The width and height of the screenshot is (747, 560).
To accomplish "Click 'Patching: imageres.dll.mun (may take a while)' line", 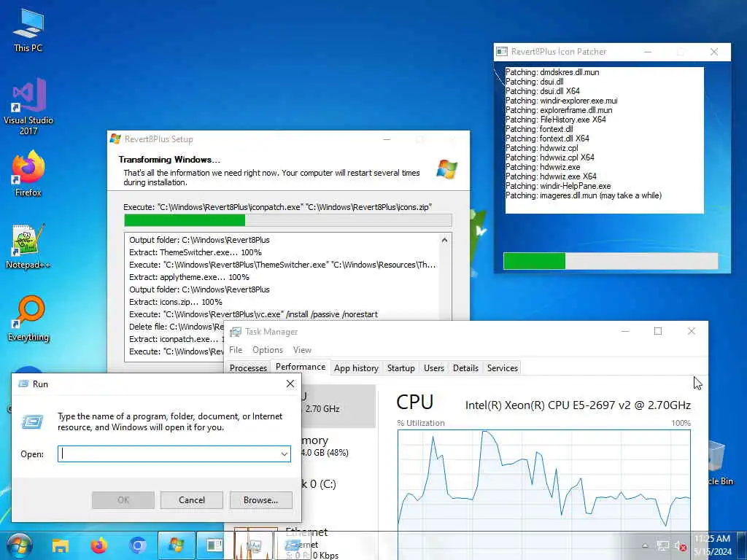I will (x=583, y=195).
